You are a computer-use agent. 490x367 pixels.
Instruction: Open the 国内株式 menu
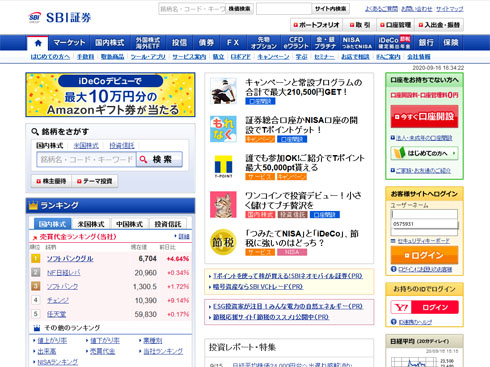pos(110,43)
